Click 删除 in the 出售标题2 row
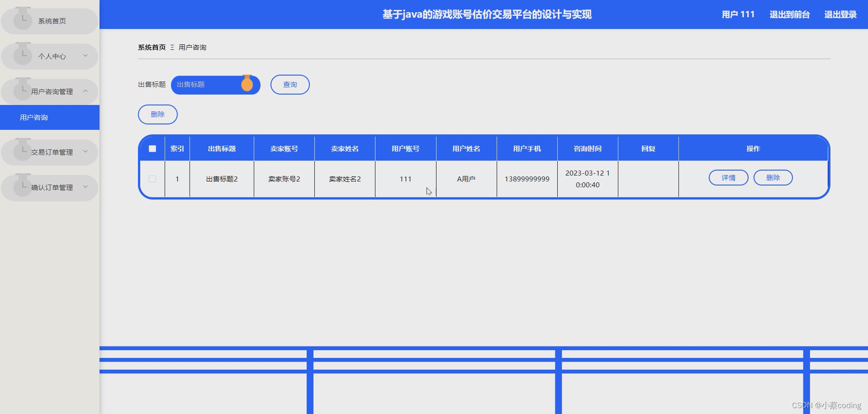The image size is (868, 414). click(x=773, y=178)
